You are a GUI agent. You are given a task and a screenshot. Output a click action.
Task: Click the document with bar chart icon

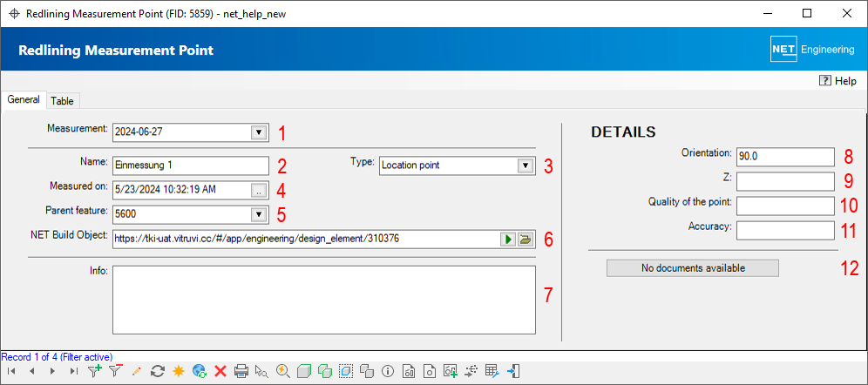point(409,371)
